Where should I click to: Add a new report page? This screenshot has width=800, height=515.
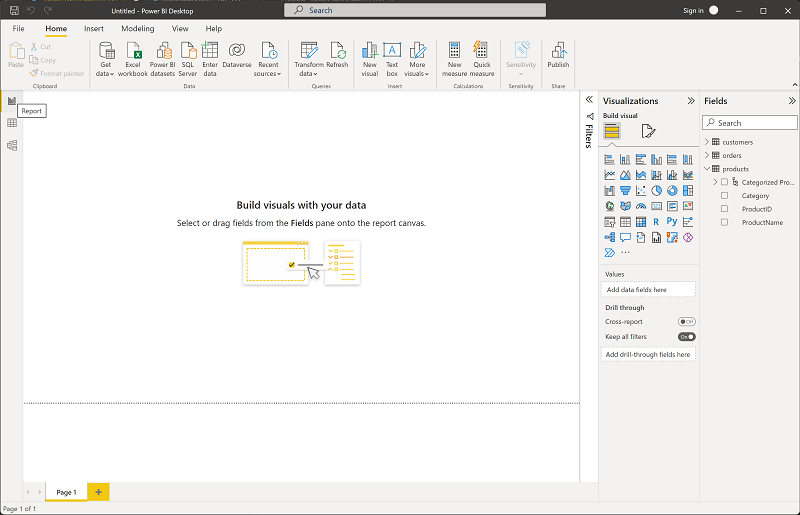tap(98, 493)
